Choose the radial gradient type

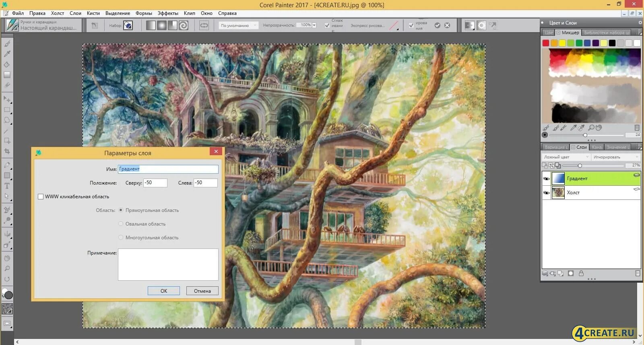pyautogui.click(x=161, y=25)
